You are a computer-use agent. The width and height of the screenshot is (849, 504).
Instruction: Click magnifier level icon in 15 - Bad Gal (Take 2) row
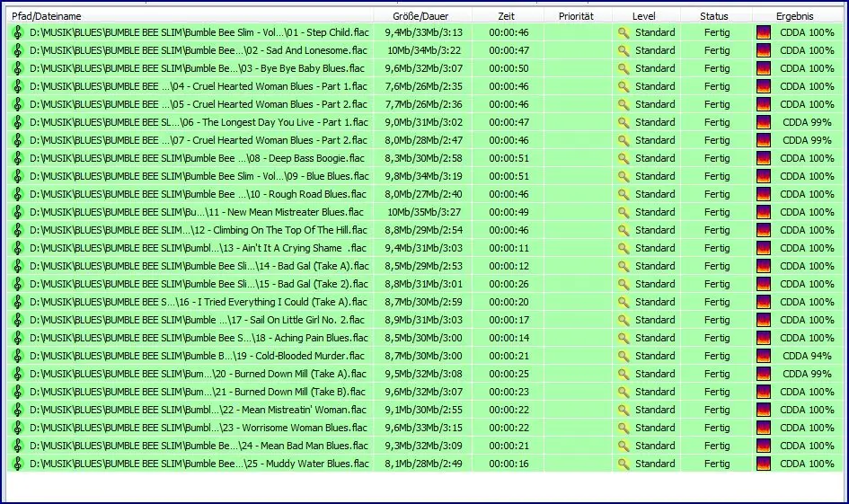click(x=623, y=284)
